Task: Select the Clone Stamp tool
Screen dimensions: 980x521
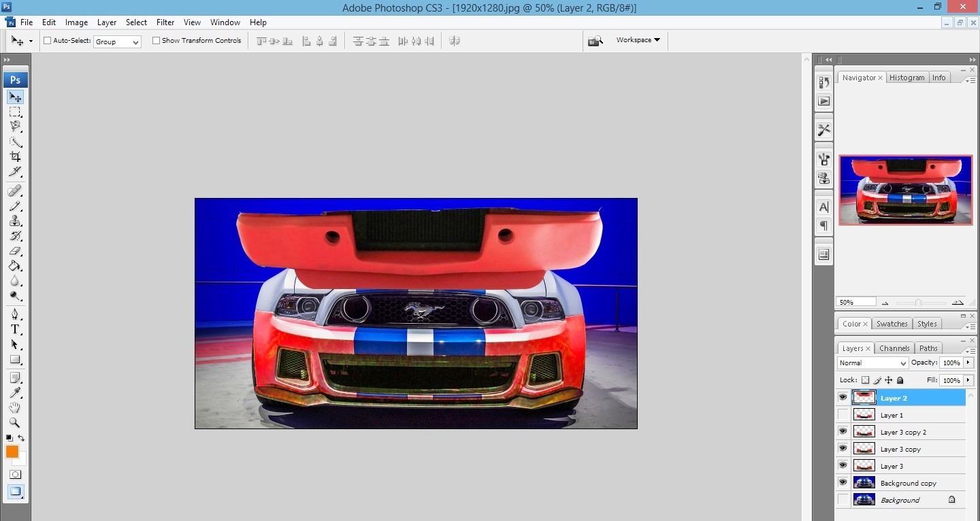Action: point(15,221)
